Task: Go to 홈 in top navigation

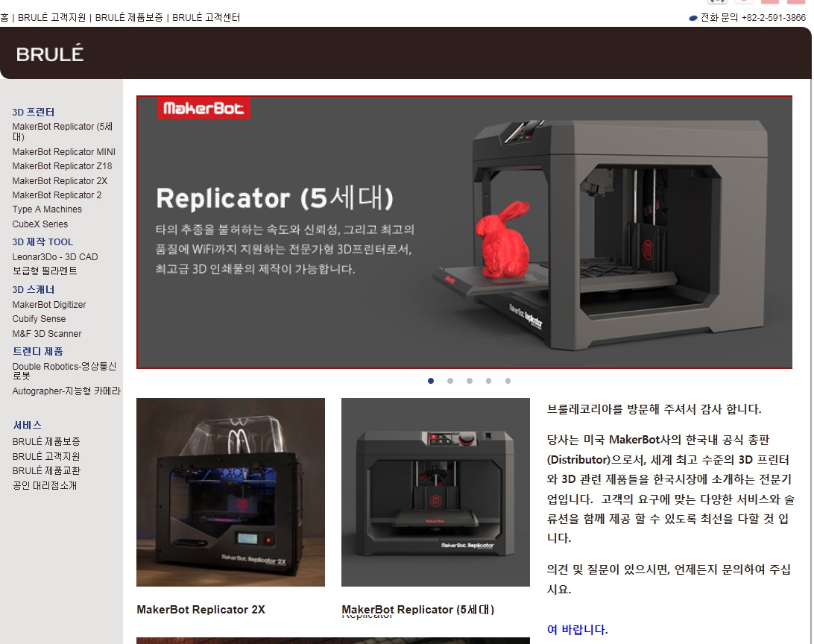Action: click(4, 18)
